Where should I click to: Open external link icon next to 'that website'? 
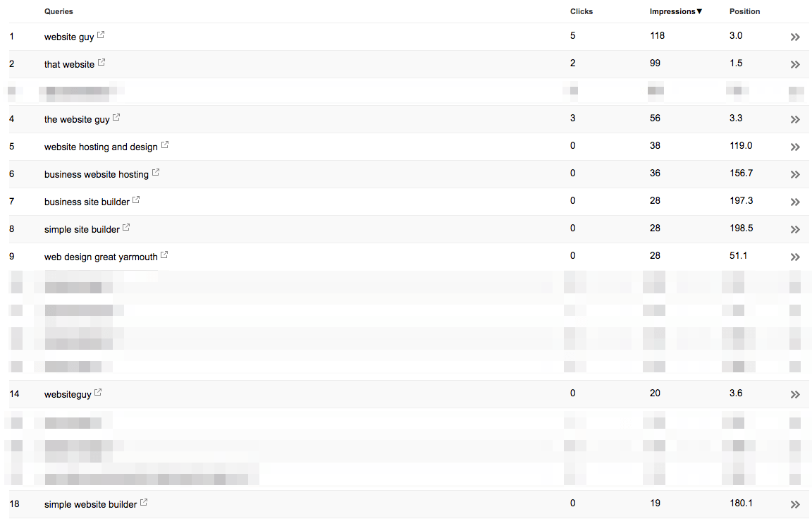point(101,62)
